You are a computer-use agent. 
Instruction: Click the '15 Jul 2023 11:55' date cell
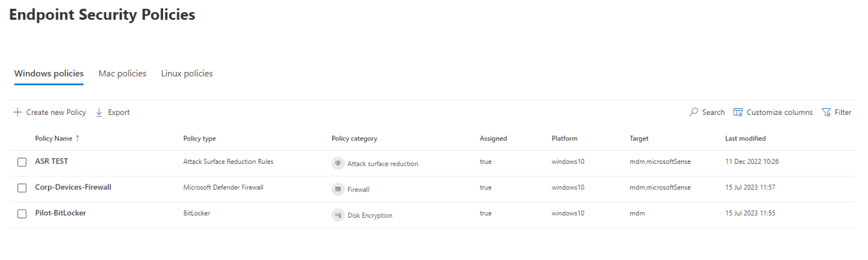point(750,213)
